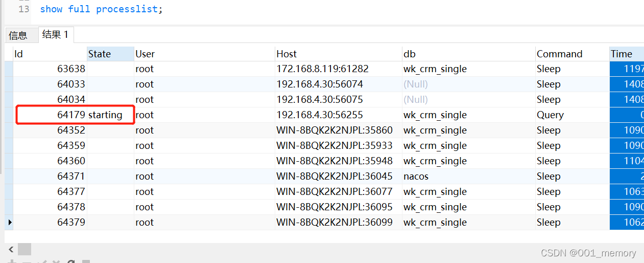
Task: Select Id cell 63638
Action: pyautogui.click(x=50, y=69)
